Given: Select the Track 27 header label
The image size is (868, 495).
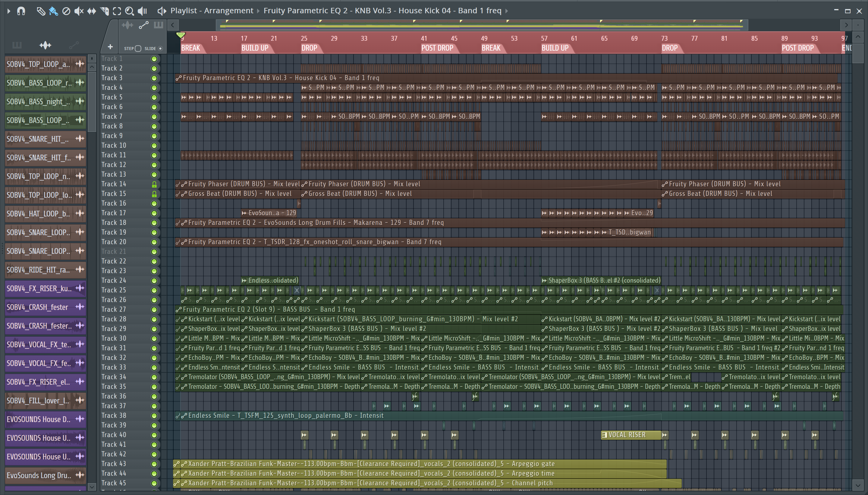Looking at the screenshot, I should point(114,309).
